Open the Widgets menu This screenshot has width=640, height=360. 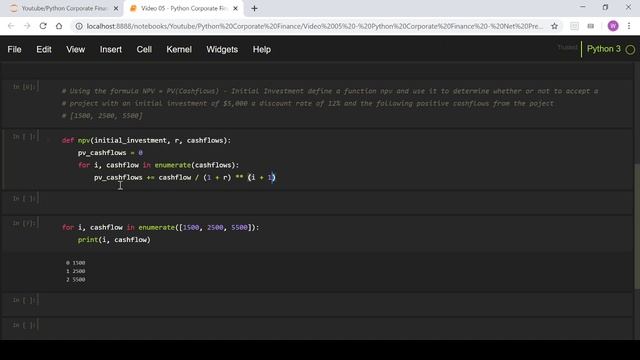(x=222, y=49)
